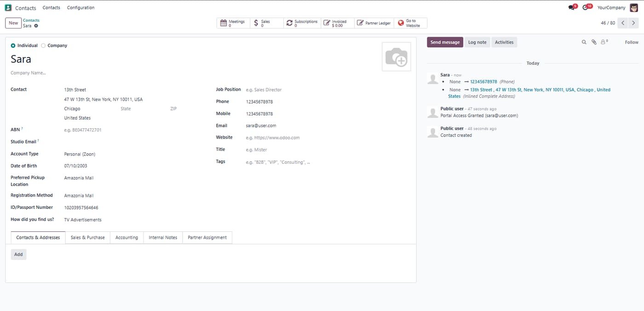Open the Contacts menu item
644x311 pixels.
[x=51, y=8]
